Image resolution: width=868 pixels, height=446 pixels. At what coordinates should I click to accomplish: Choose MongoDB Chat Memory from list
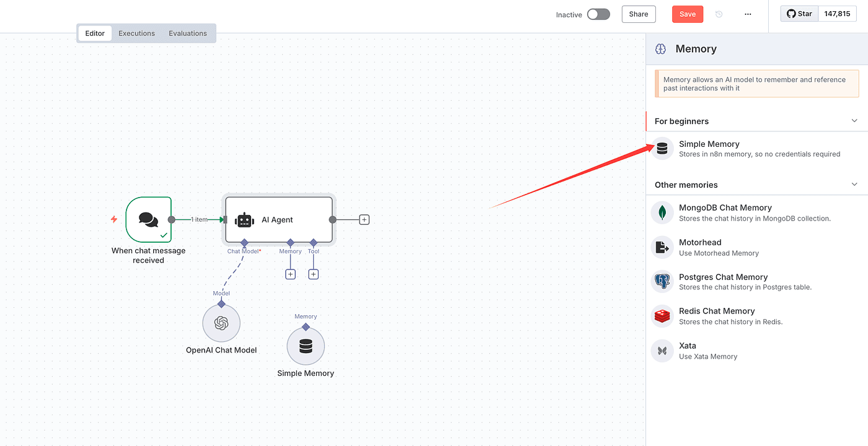[725, 212]
